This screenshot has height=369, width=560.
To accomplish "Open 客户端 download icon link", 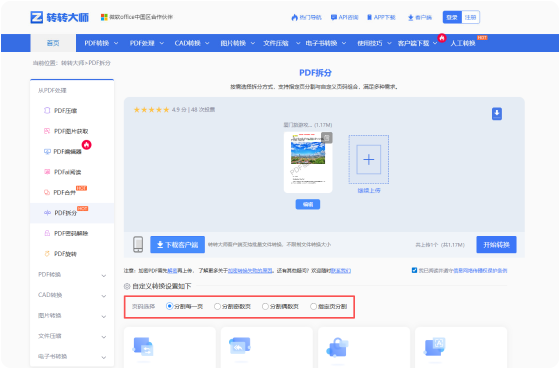I will pyautogui.click(x=420, y=17).
